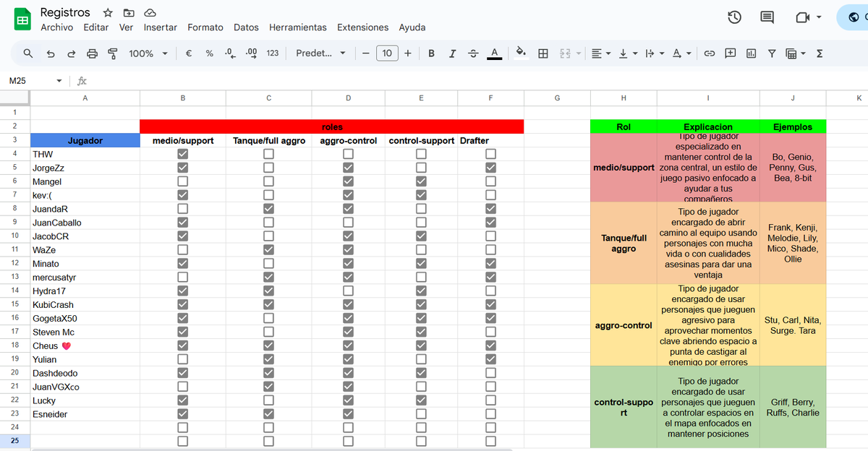Open the Google Sheets home icon
The width and height of the screenshot is (868, 451).
(x=22, y=20)
